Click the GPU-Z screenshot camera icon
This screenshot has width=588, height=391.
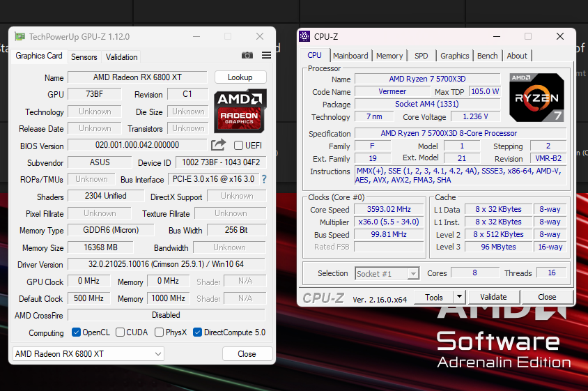point(247,55)
